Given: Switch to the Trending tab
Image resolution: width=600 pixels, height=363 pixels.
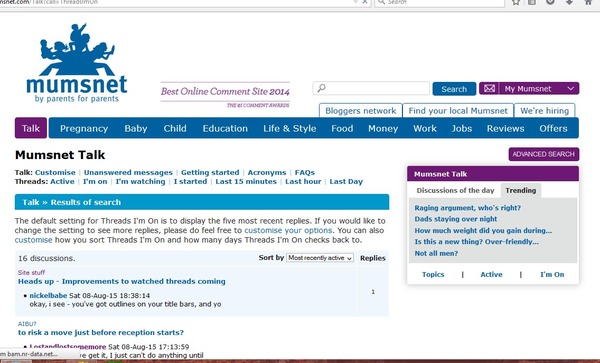Looking at the screenshot, I should tap(521, 190).
